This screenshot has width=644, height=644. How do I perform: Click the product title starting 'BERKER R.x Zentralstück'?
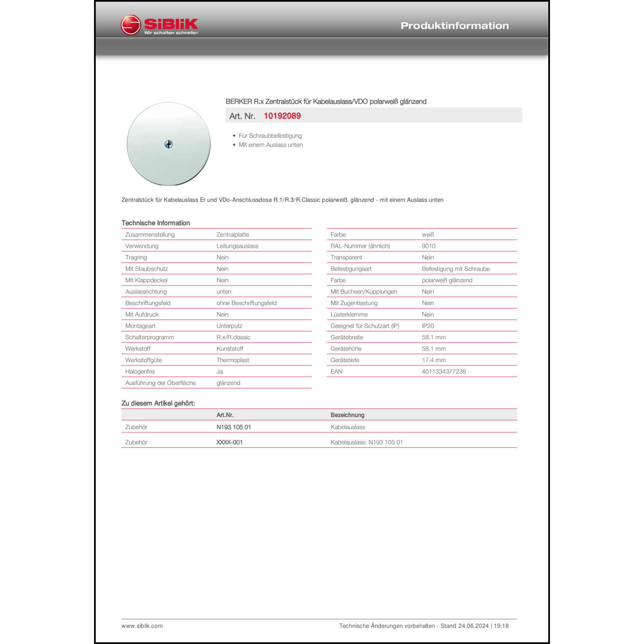tap(326, 102)
